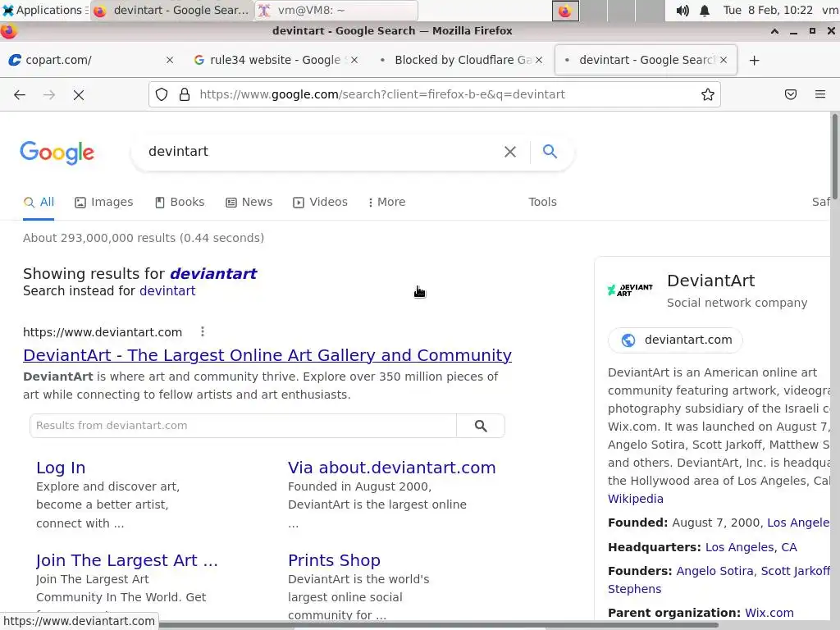Open Via about.deviantart.com sitelink
This screenshot has height=630, width=840.
pyautogui.click(x=391, y=468)
